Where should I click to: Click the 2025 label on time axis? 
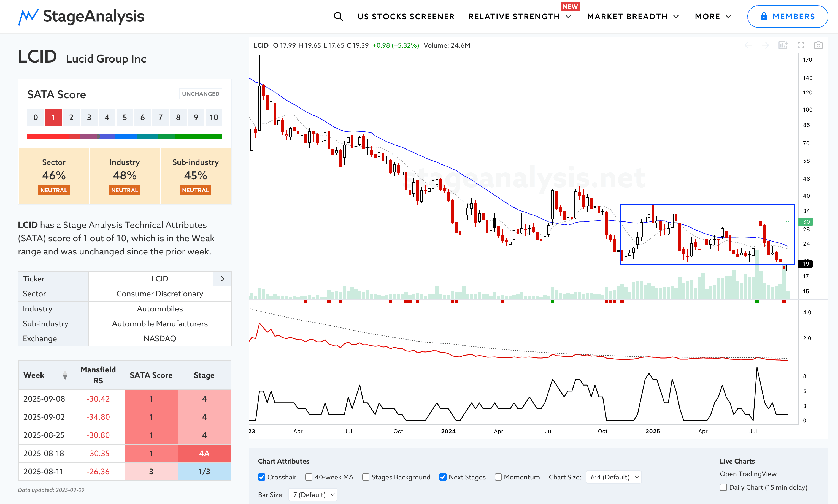click(x=653, y=431)
